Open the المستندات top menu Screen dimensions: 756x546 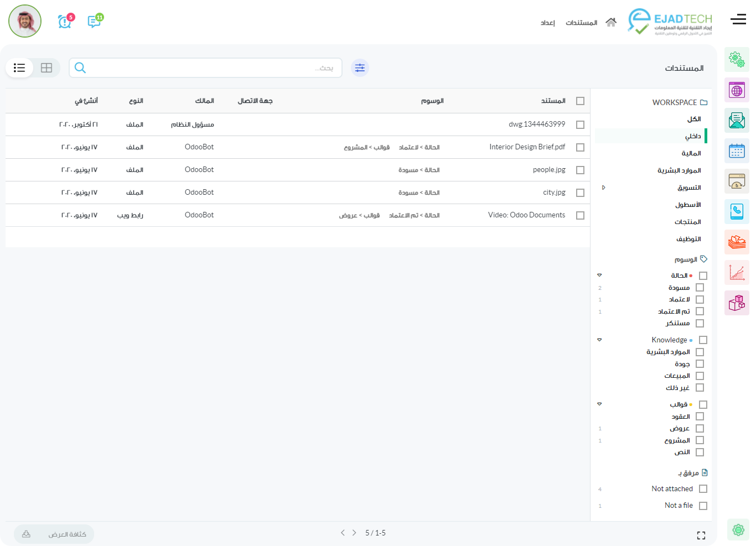click(581, 23)
